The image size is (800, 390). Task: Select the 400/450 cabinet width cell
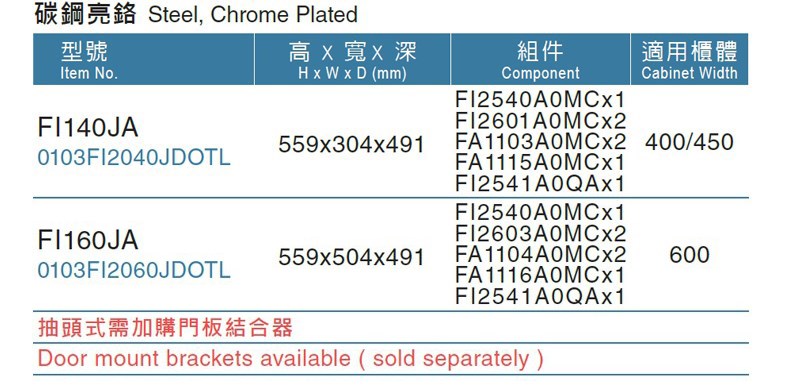point(689,142)
